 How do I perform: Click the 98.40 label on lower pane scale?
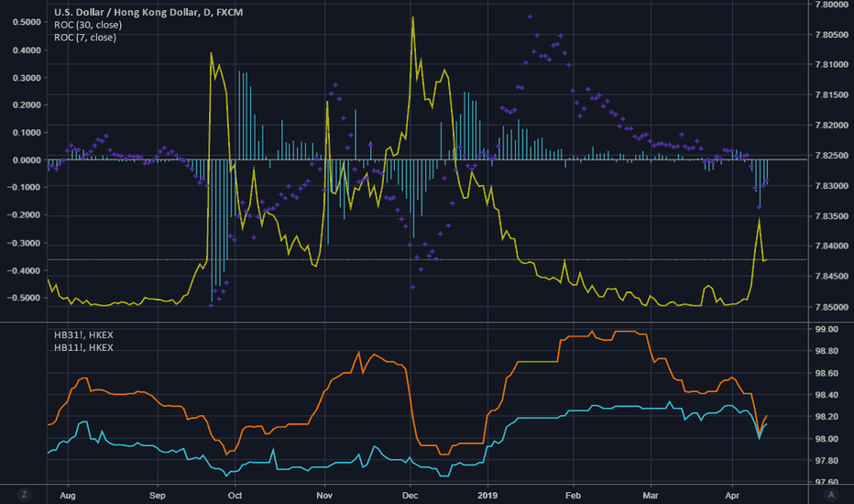(827, 394)
